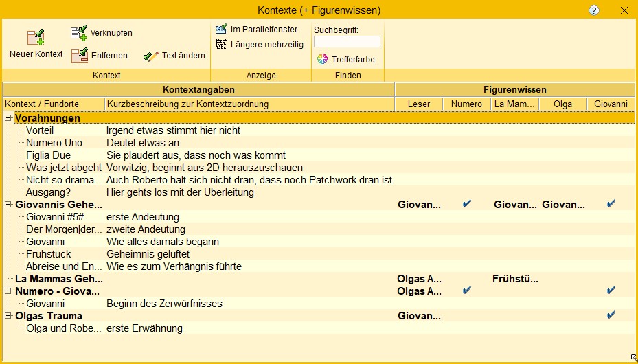Click the Suchbegriff input field

[347, 41]
